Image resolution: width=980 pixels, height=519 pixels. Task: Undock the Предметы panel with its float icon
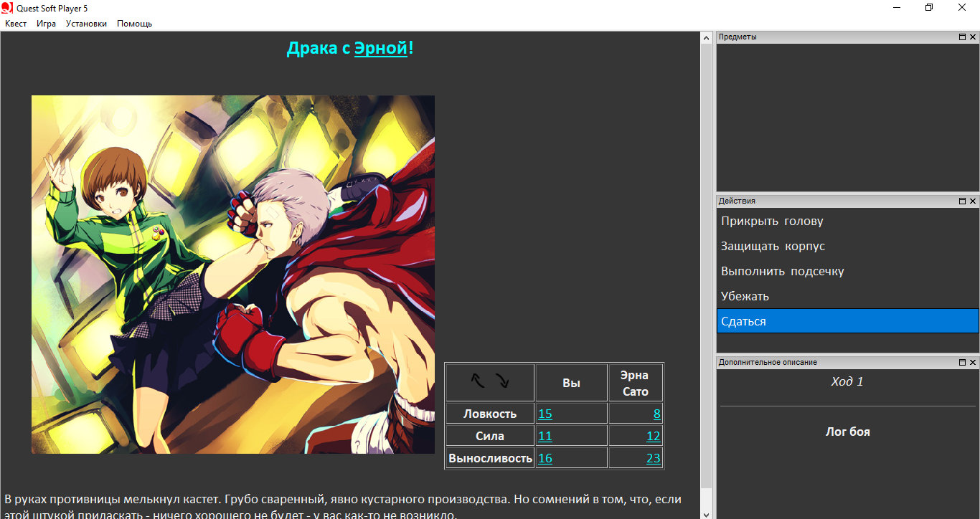pyautogui.click(x=962, y=37)
